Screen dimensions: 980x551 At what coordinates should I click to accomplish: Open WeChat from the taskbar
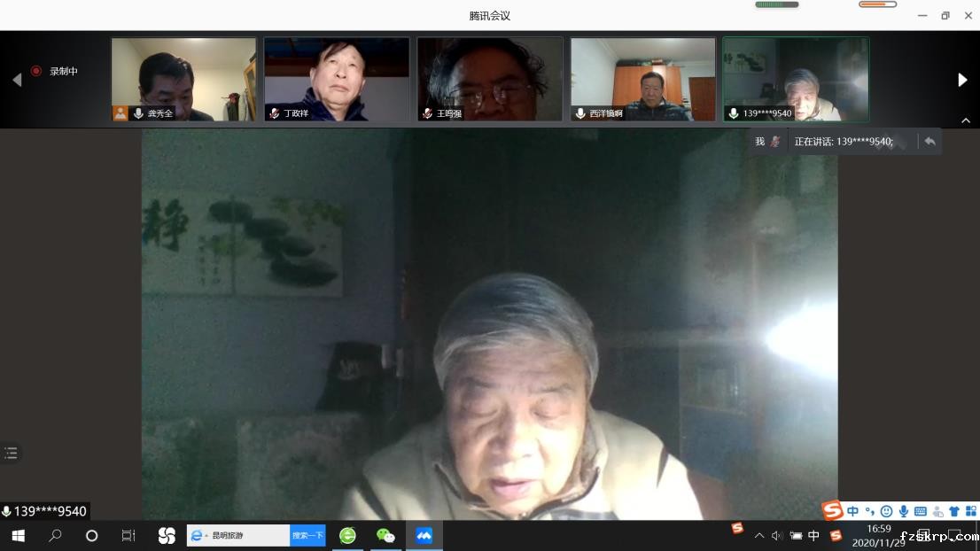point(385,535)
